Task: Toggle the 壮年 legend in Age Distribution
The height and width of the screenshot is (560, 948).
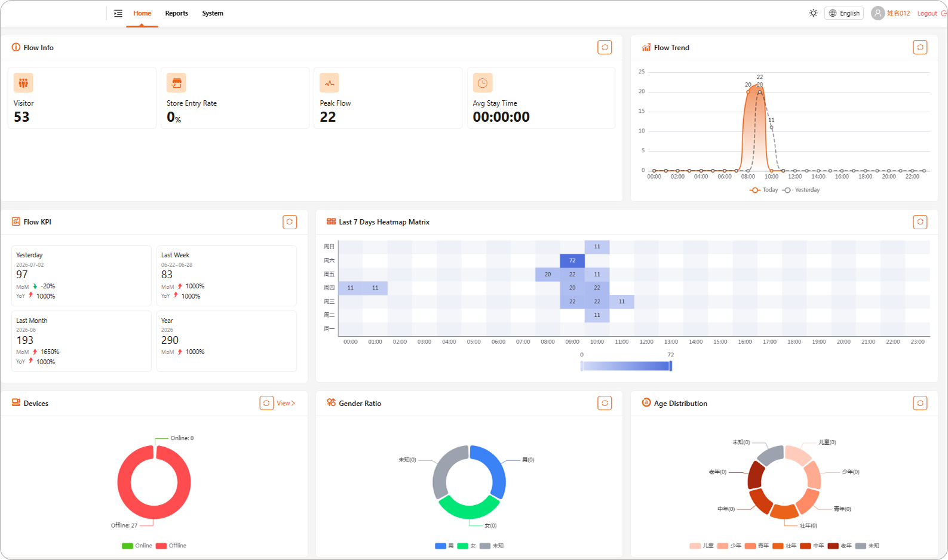Action: point(784,546)
